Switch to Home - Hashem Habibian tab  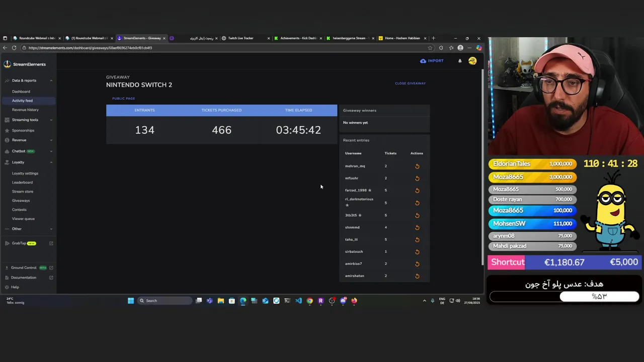point(403,38)
